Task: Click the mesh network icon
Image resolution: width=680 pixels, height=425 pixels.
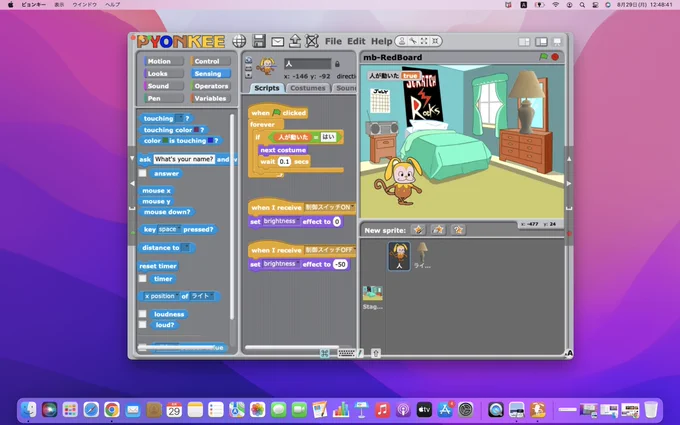Action: [x=312, y=41]
